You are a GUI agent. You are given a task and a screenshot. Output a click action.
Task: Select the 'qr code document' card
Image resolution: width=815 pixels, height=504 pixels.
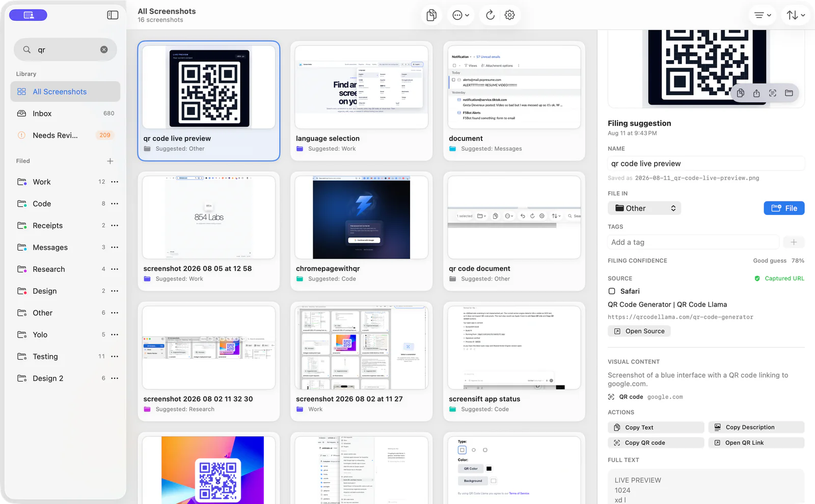(514, 231)
